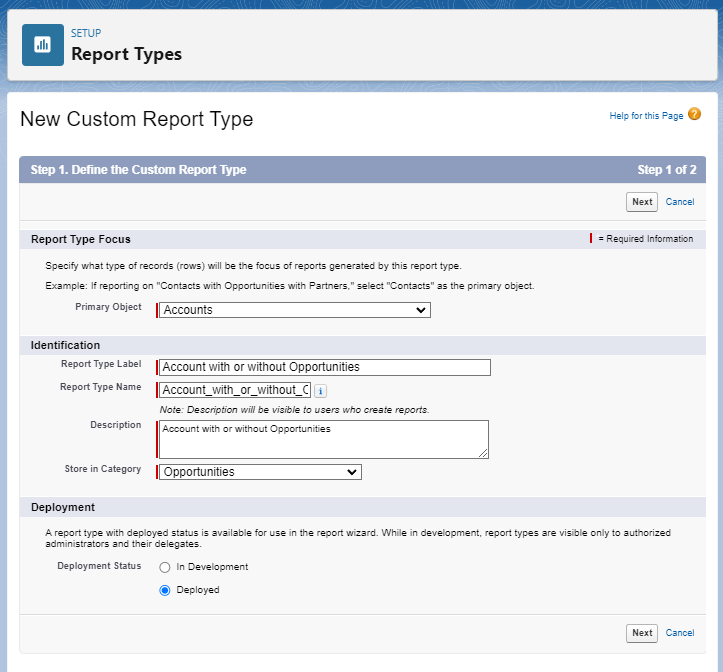Click the In Development label text
Image resolution: width=723 pixels, height=672 pixels.
tap(212, 567)
